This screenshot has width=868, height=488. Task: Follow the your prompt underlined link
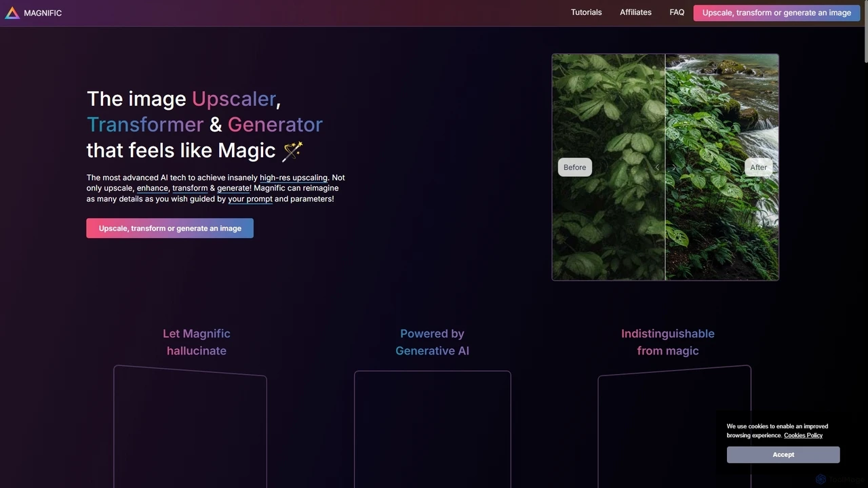click(x=250, y=199)
